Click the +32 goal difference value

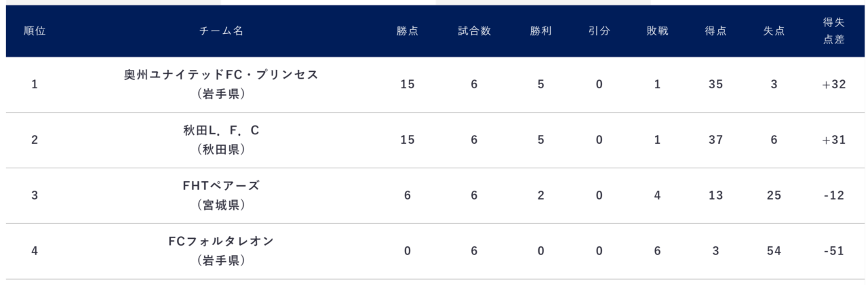point(833,85)
